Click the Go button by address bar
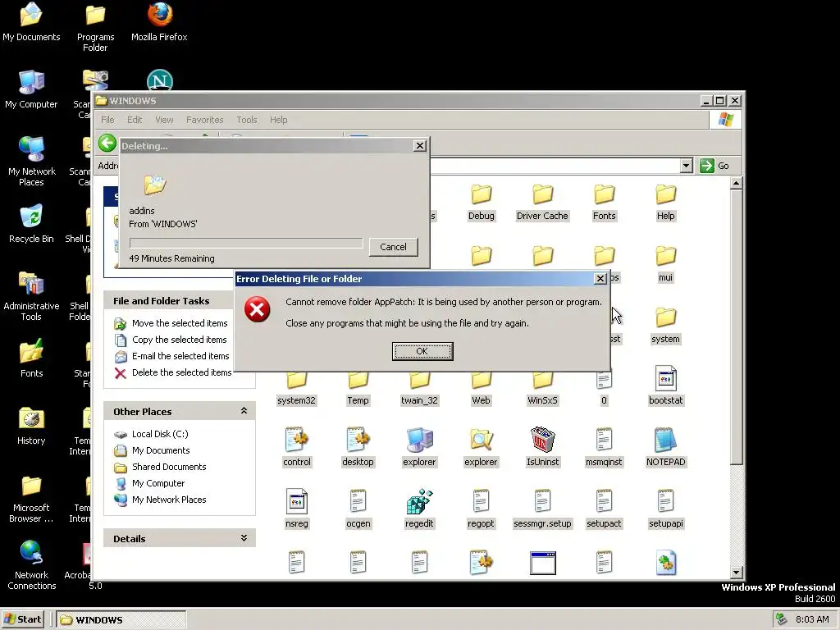 coord(714,166)
